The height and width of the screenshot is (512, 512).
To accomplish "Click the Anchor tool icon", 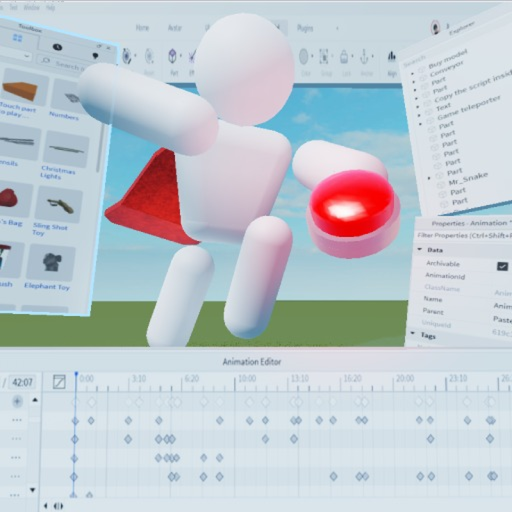I will tap(364, 57).
